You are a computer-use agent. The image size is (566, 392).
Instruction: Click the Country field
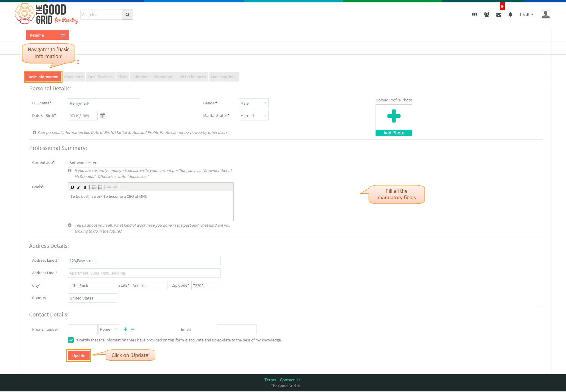coord(92,298)
